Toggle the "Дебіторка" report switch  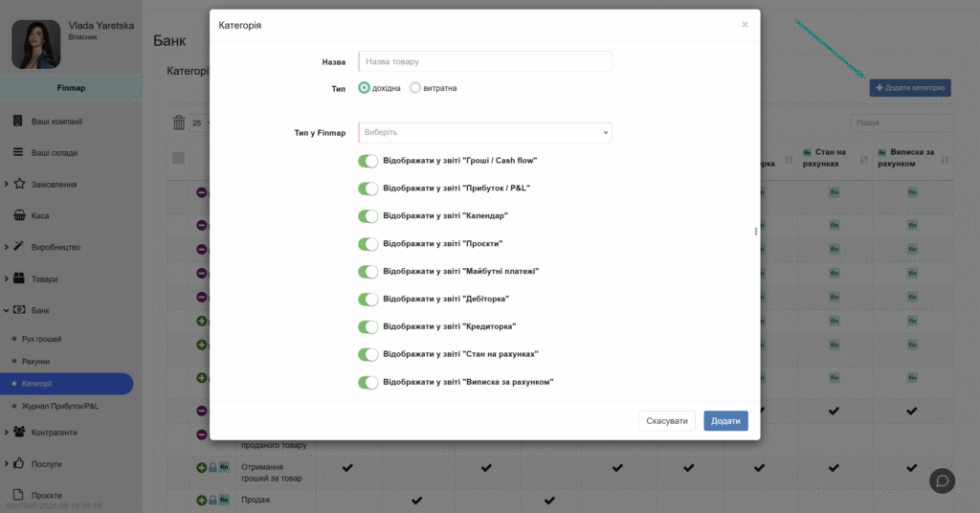pos(367,300)
